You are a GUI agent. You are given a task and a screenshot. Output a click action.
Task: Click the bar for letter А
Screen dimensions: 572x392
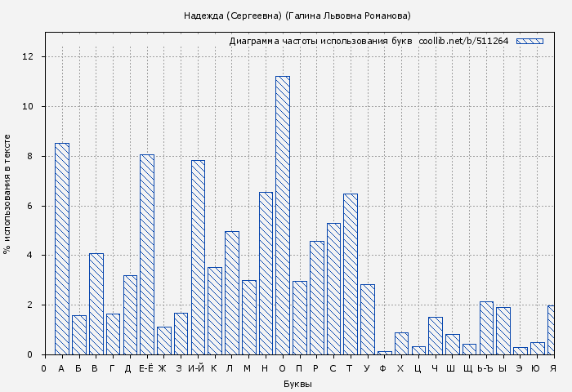pos(62,249)
